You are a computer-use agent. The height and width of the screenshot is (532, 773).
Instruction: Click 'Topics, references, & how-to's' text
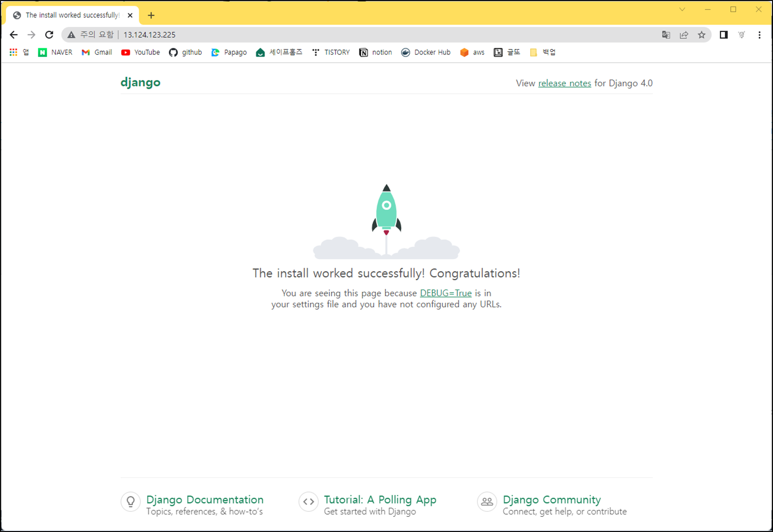204,512
